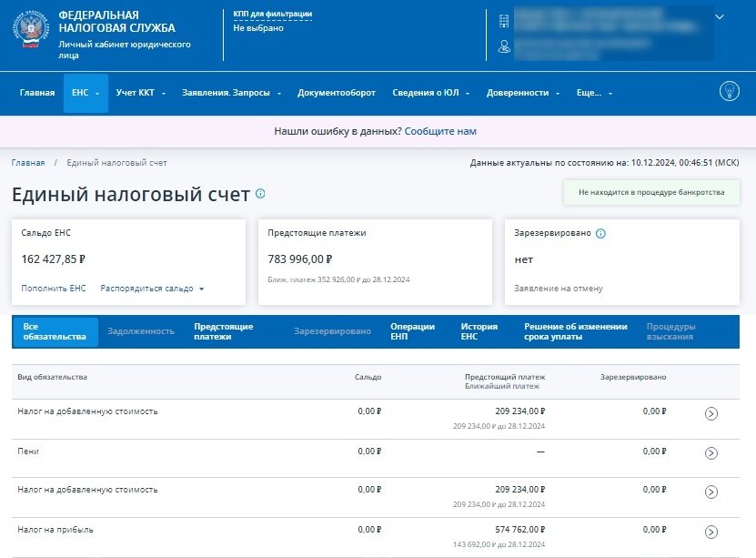The image size is (756, 558).
Task: Switch to Предстоящие платежи tab
Action: click(x=223, y=331)
